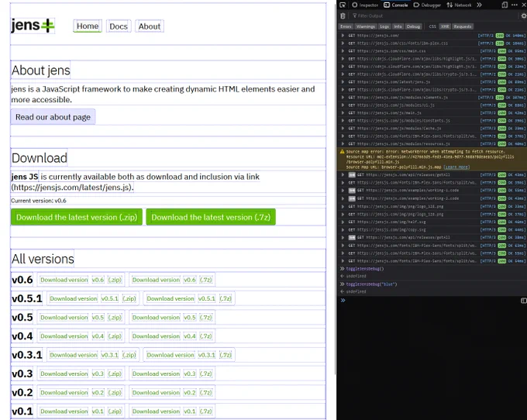Click the js/main.js request URL
Image resolution: width=527 pixels, height=420 pixels.
(389, 113)
